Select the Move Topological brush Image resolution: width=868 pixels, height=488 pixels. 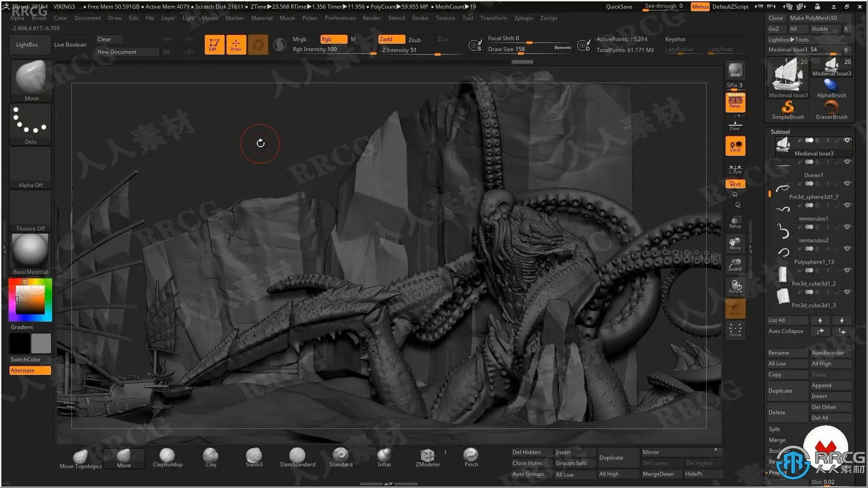point(80,458)
